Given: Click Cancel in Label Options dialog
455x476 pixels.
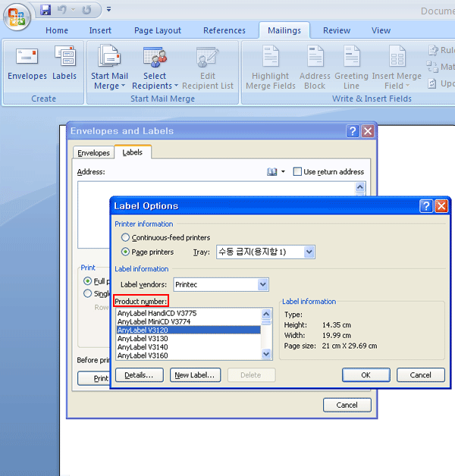Looking at the screenshot, I should (421, 375).
